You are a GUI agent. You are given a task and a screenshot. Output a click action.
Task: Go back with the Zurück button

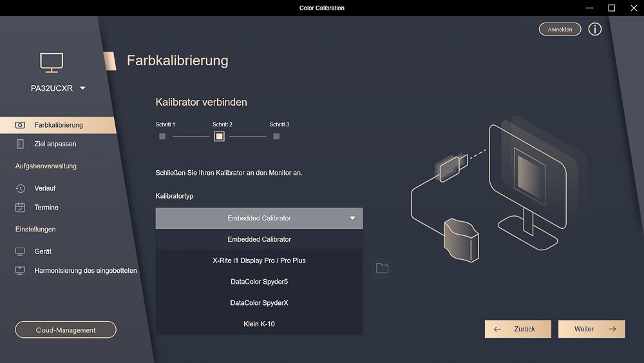(x=518, y=329)
